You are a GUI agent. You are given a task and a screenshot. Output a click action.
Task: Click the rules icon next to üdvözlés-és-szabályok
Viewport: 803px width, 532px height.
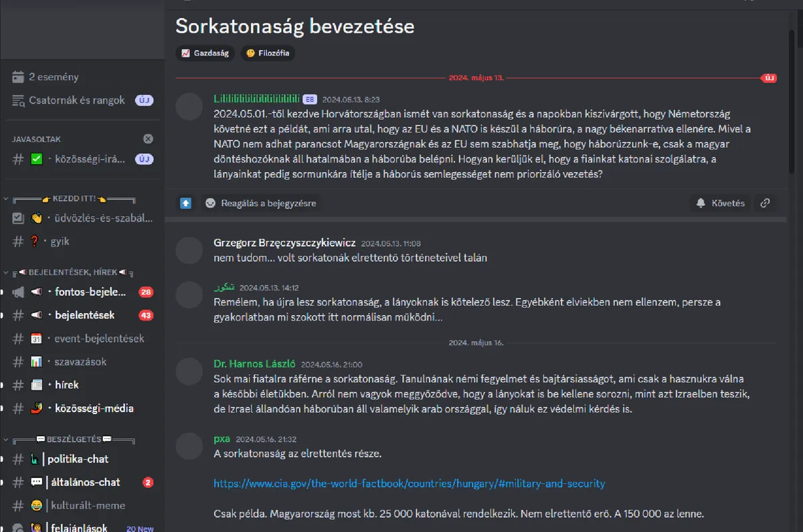(18, 218)
